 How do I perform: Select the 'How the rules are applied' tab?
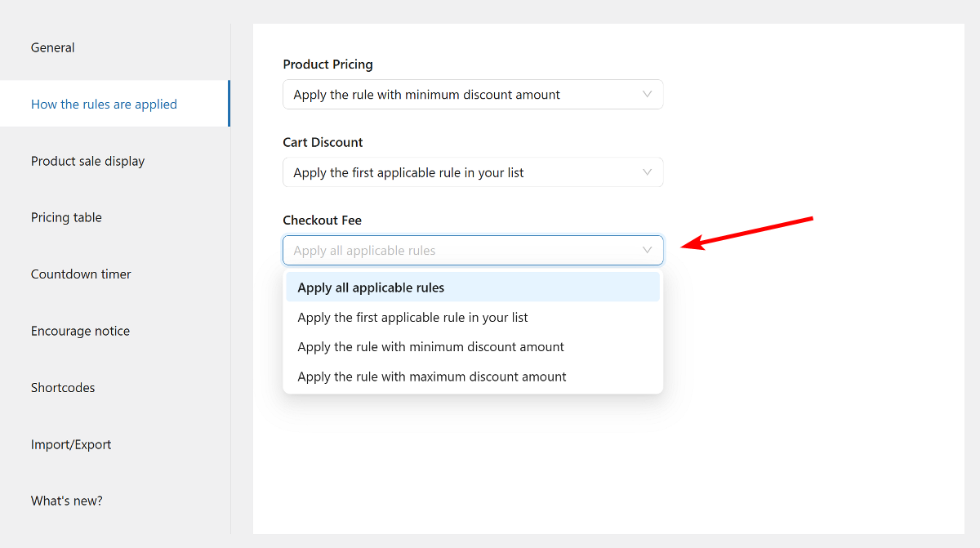tap(104, 104)
